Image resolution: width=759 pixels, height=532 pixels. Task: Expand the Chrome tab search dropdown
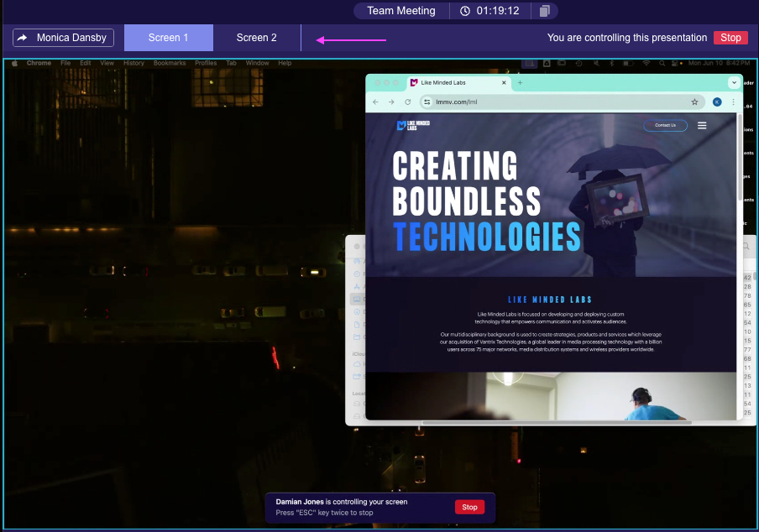(x=734, y=83)
